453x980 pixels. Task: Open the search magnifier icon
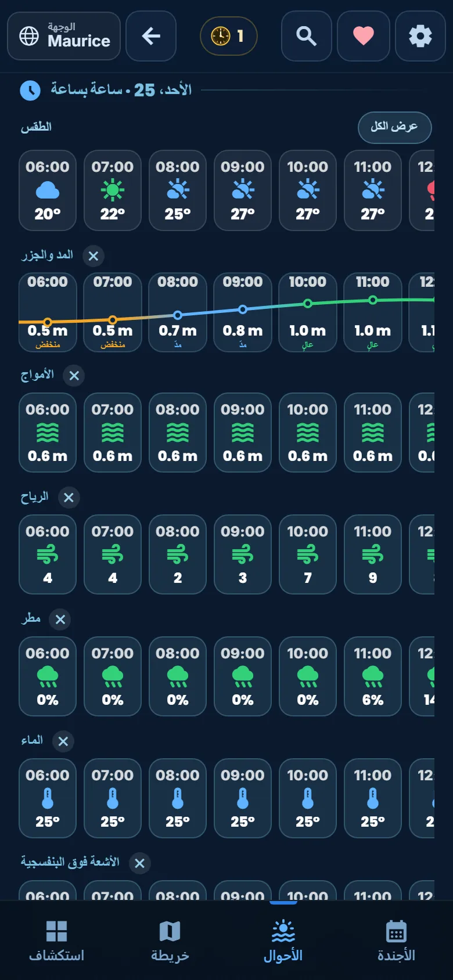[x=307, y=36]
